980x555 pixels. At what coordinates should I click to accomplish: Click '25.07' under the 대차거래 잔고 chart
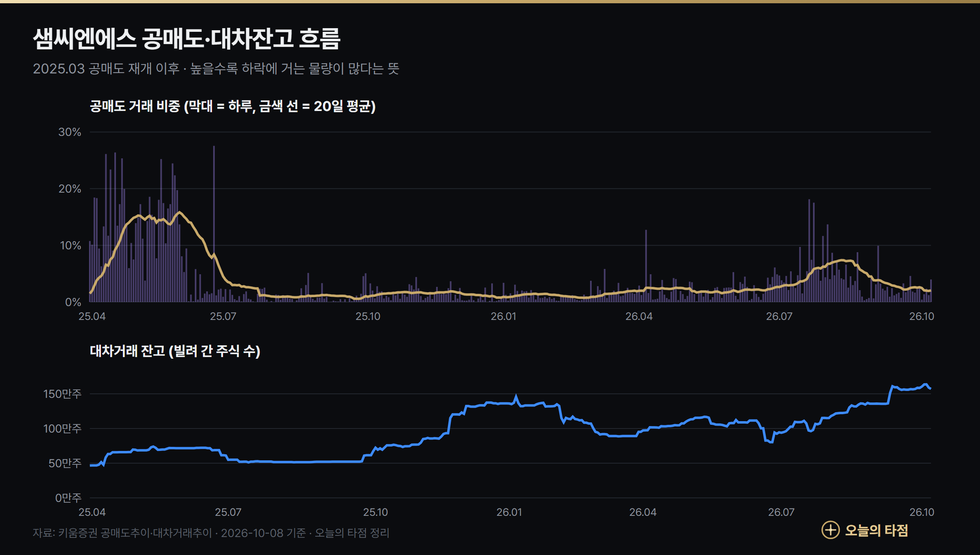pyautogui.click(x=228, y=512)
